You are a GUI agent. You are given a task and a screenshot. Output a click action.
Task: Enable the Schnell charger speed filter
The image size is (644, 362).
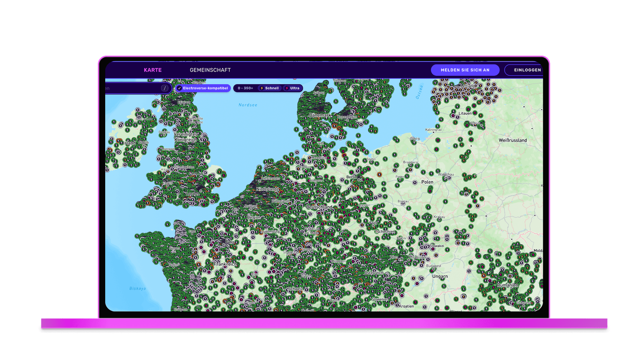coord(269,88)
